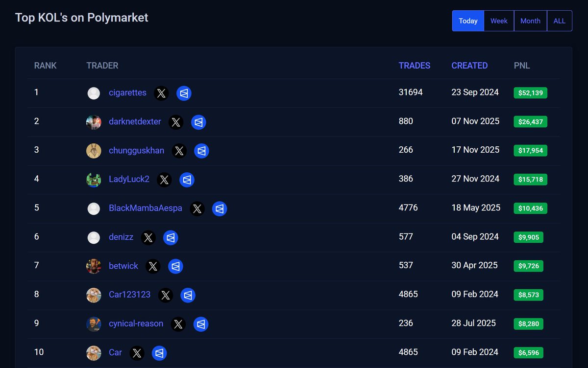Click the 07 Nov 2025 created date
The width and height of the screenshot is (588, 368).
coord(475,121)
